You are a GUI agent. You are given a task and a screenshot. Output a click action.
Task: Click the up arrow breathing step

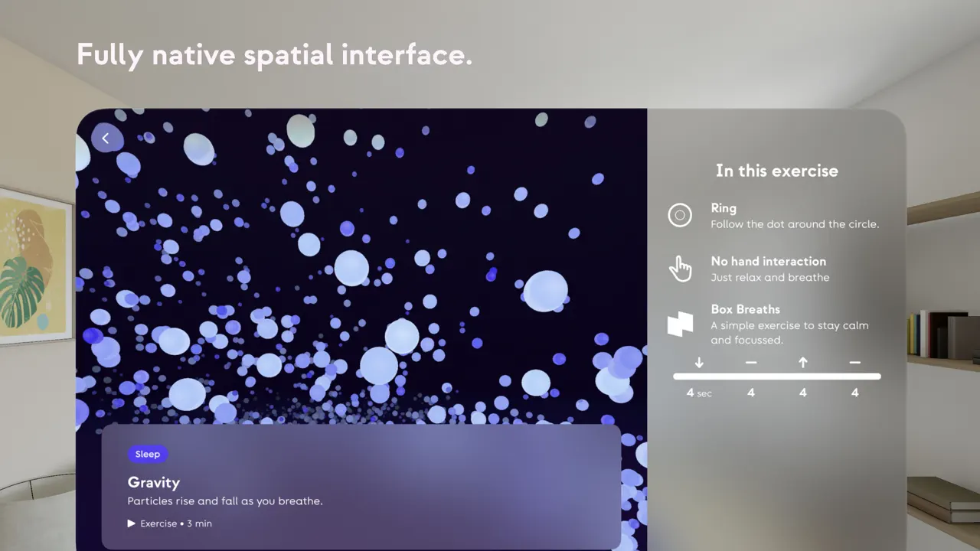tap(803, 362)
